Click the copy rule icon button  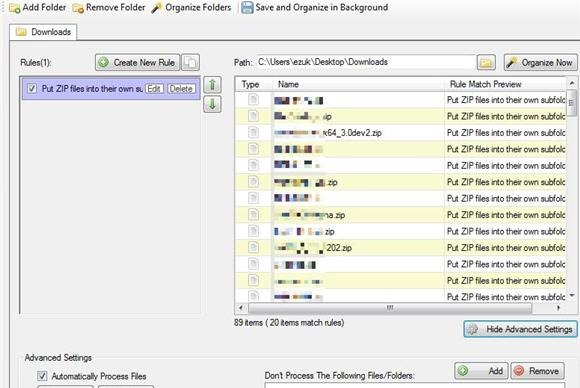pyautogui.click(x=190, y=62)
